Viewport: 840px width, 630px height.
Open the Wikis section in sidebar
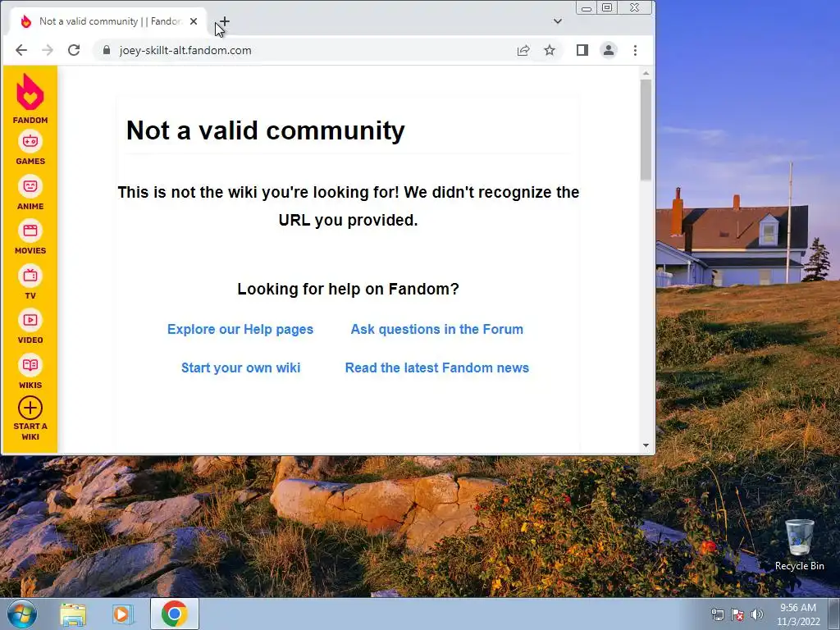30,372
